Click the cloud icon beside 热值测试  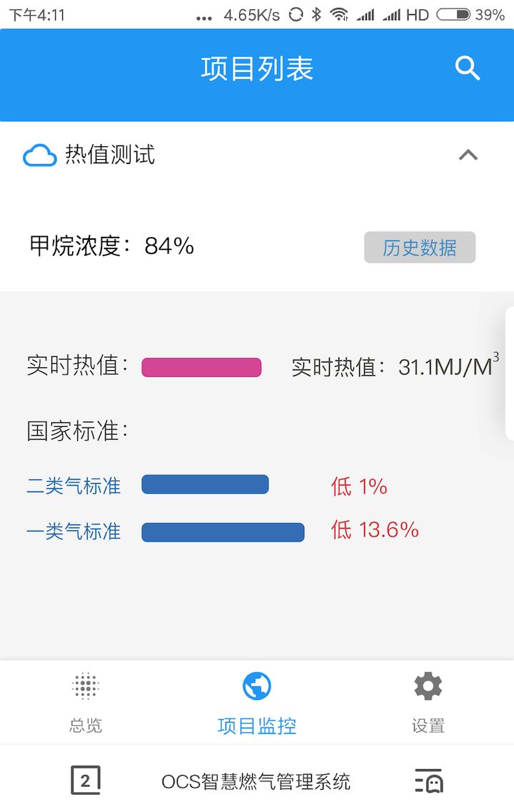point(39,155)
